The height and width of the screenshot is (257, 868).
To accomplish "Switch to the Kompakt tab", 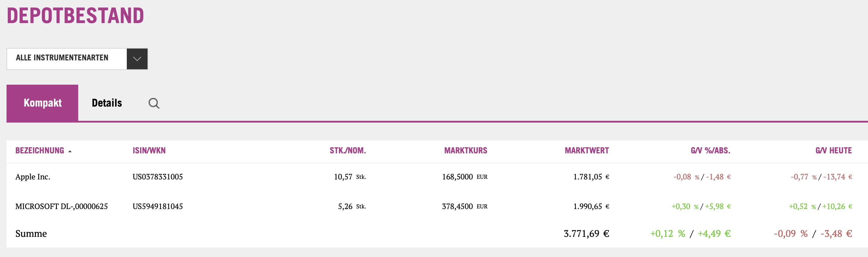I will pos(42,103).
